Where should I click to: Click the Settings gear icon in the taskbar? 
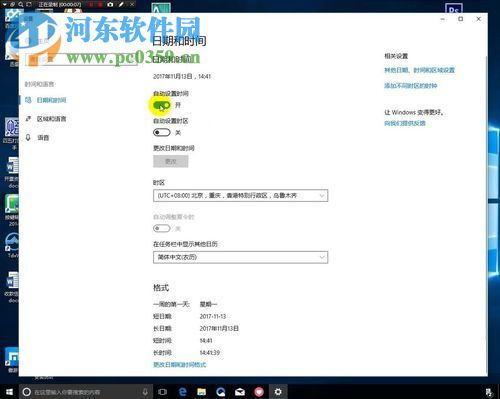[278, 392]
